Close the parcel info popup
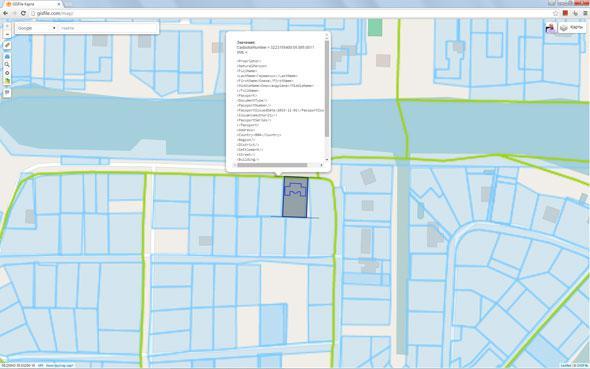590x369 pixels. [327, 35]
